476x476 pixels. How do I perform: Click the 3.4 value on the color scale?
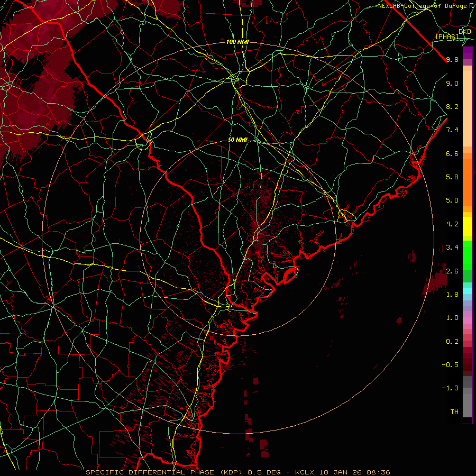tap(452, 248)
